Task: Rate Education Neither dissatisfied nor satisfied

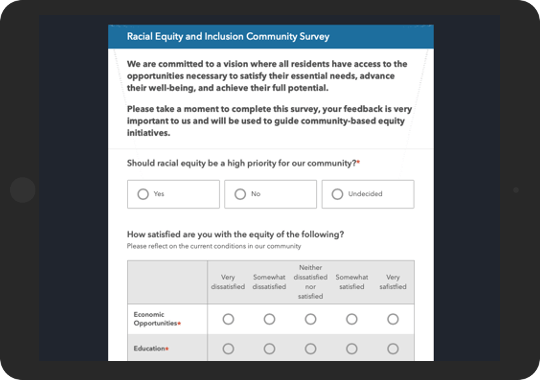Action: tap(310, 349)
